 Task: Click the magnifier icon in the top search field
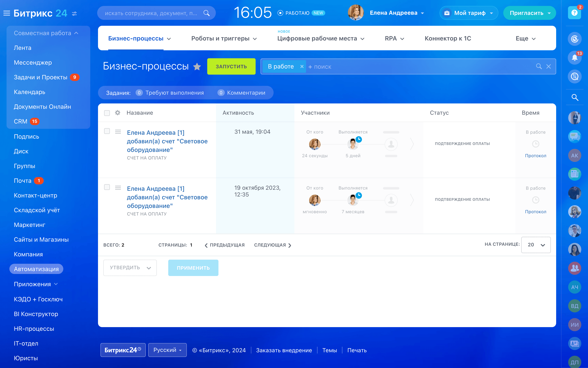pyautogui.click(x=207, y=13)
